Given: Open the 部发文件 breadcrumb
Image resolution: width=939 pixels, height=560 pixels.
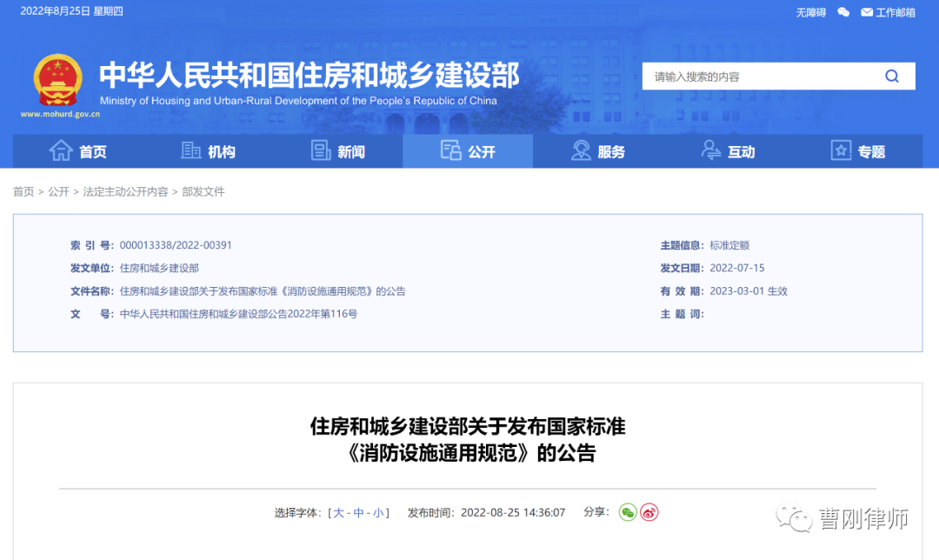Looking at the screenshot, I should tap(204, 191).
